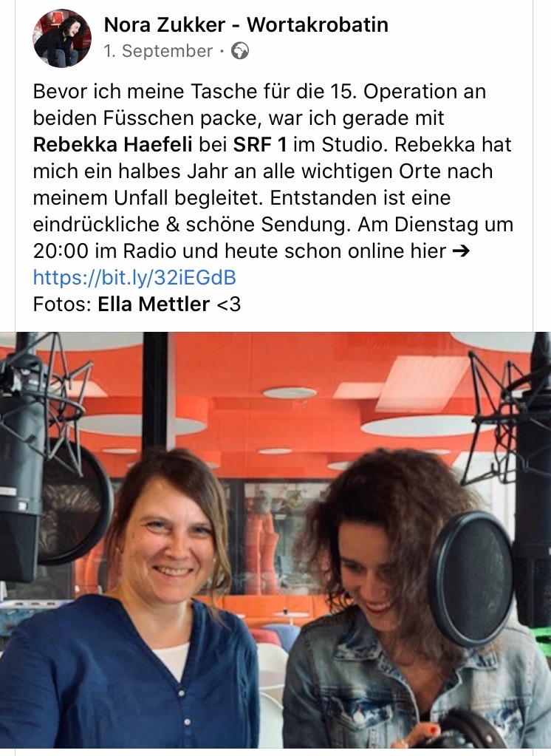Open photographer tag Ella Mettler
The width and height of the screenshot is (551, 756).
click(154, 304)
